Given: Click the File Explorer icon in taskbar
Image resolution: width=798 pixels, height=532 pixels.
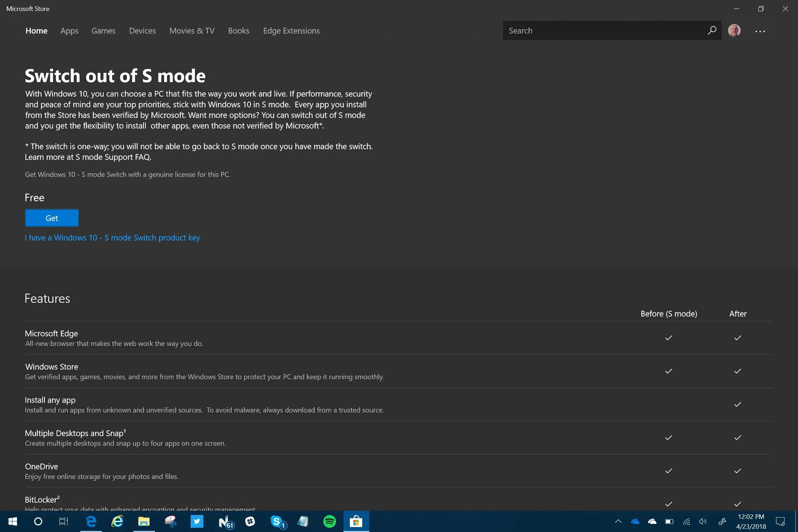Looking at the screenshot, I should coord(144,521).
